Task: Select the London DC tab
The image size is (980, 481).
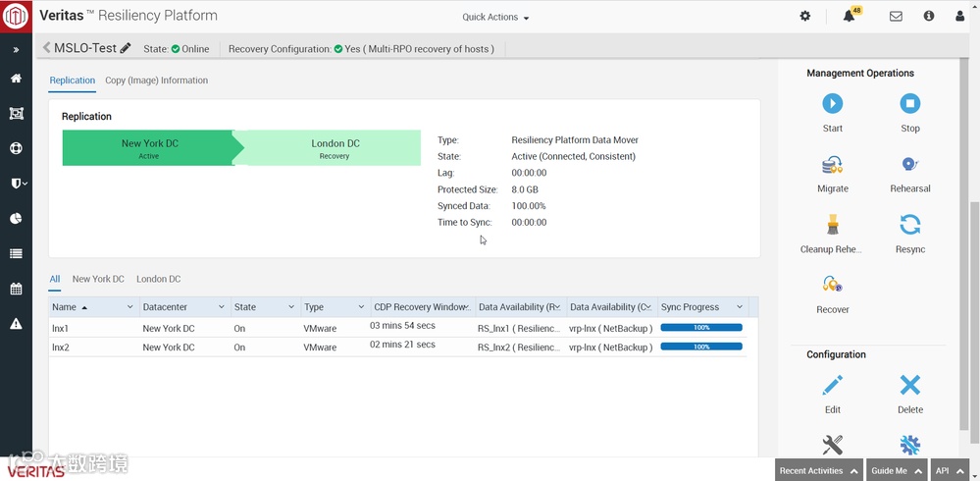Action: (x=159, y=279)
